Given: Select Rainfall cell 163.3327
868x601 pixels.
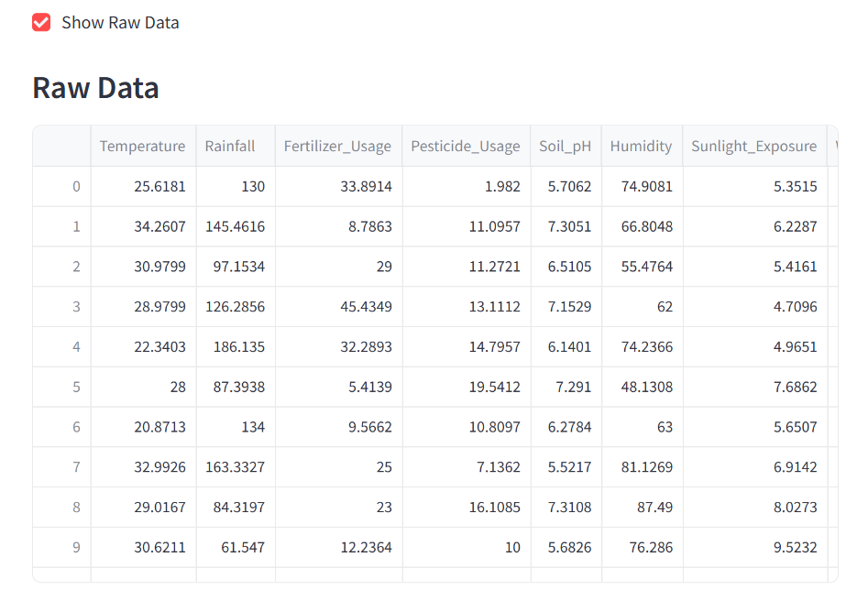Looking at the screenshot, I should (236, 467).
